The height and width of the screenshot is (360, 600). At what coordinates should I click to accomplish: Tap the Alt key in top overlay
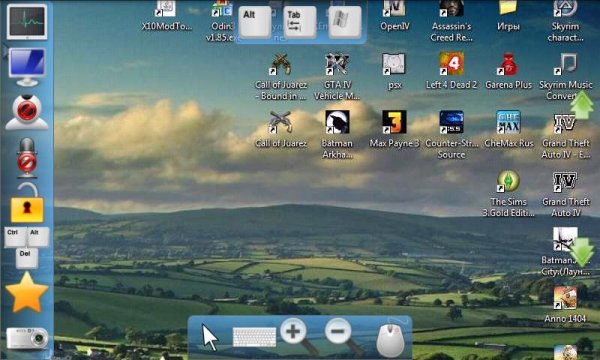pos(256,22)
